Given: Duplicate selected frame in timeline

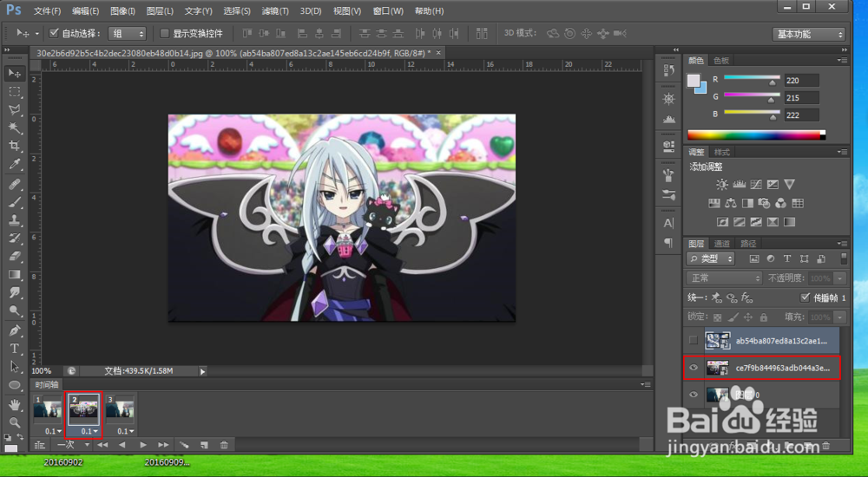Looking at the screenshot, I should [x=204, y=444].
